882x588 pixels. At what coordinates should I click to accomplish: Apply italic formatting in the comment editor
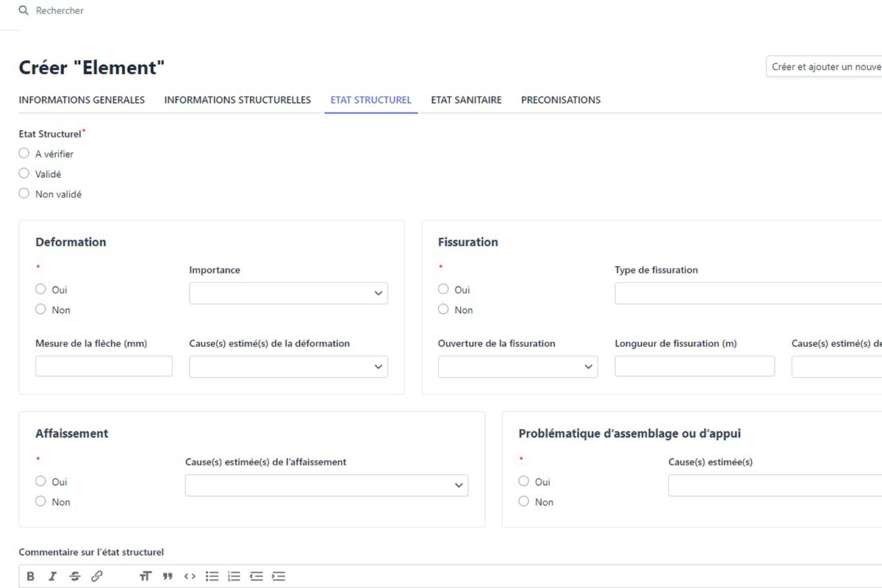(x=52, y=576)
